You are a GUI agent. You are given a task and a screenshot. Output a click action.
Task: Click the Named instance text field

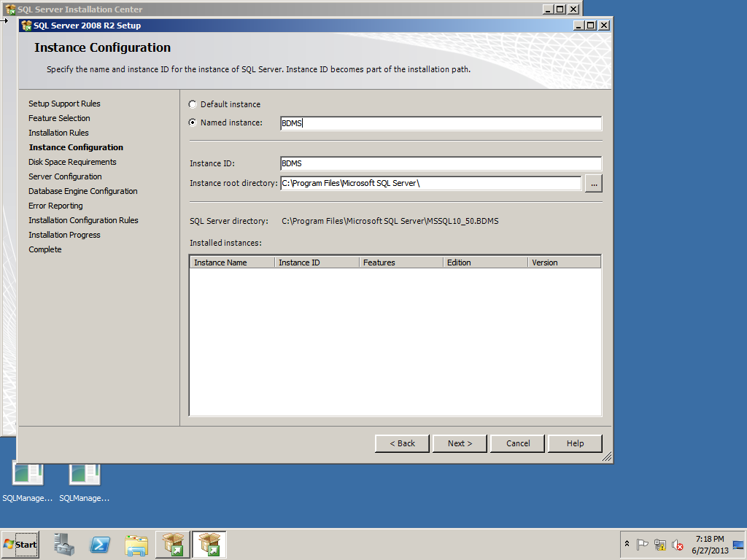(441, 123)
